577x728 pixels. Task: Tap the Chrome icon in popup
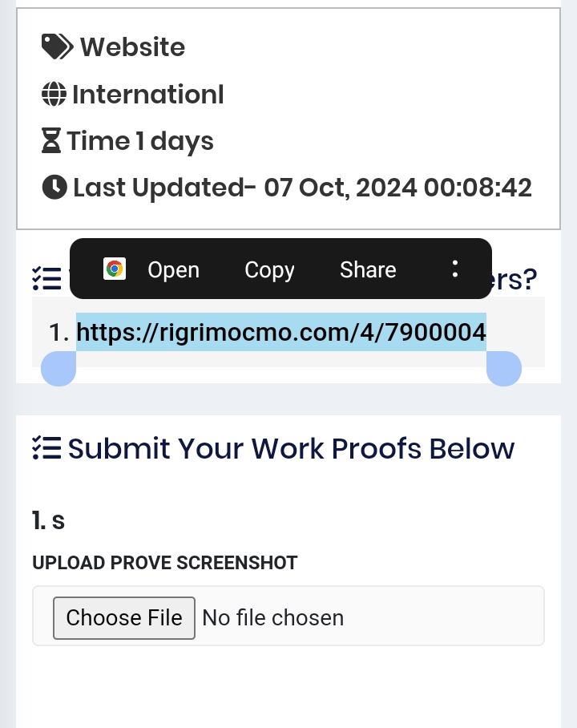(x=114, y=269)
